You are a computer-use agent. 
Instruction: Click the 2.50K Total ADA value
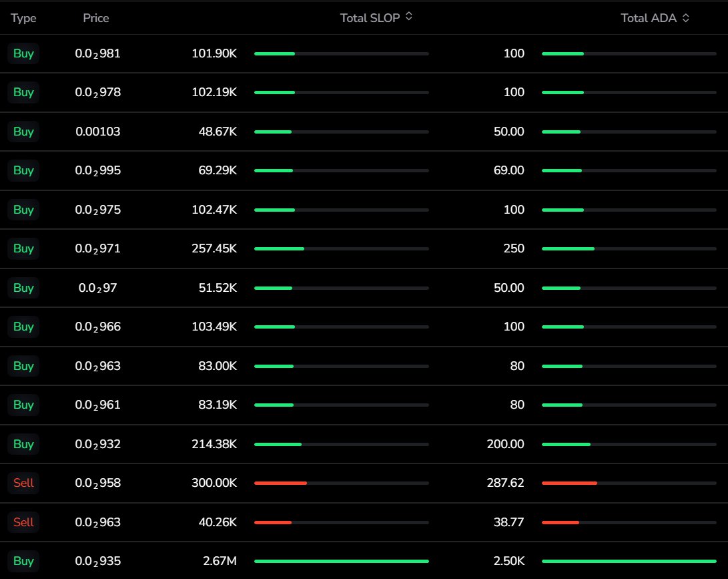[511, 561]
